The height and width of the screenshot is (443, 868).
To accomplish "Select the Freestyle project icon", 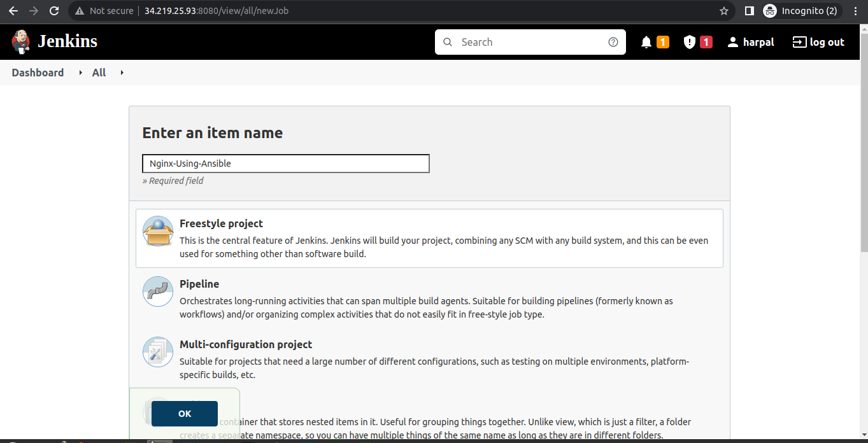I will [158, 231].
